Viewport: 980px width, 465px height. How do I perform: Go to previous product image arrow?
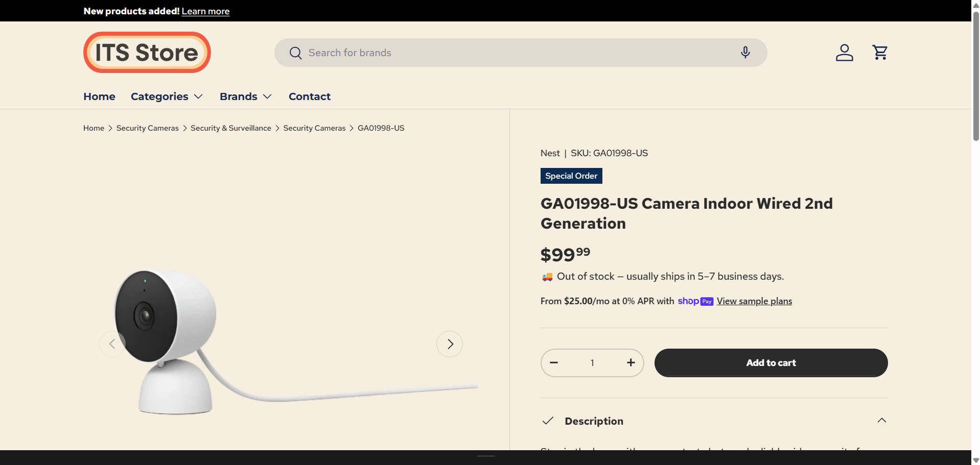point(112,344)
